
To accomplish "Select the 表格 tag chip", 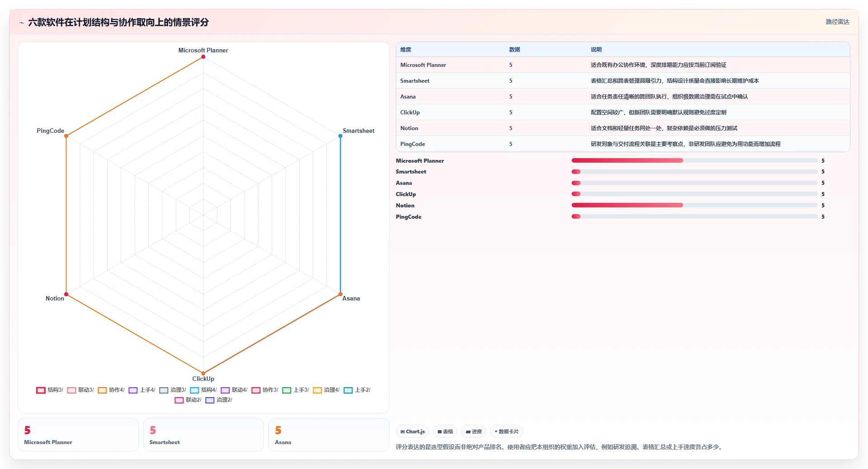I will click(445, 431).
